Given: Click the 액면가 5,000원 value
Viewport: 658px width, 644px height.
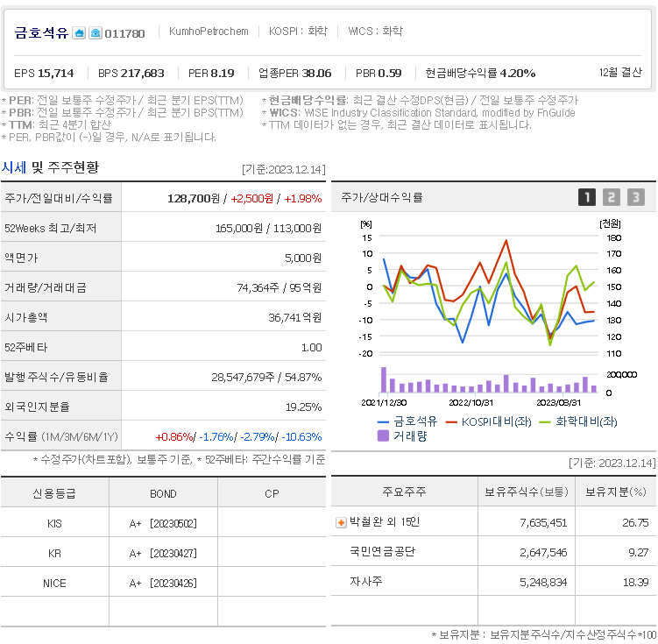Looking at the screenshot, I should (x=303, y=258).
